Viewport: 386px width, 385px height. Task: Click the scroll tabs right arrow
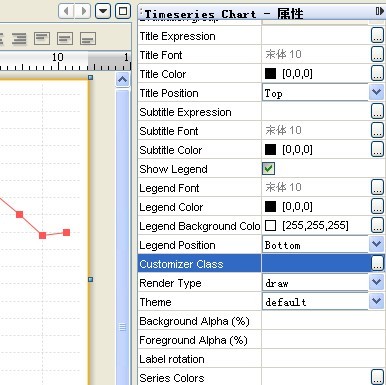83,11
